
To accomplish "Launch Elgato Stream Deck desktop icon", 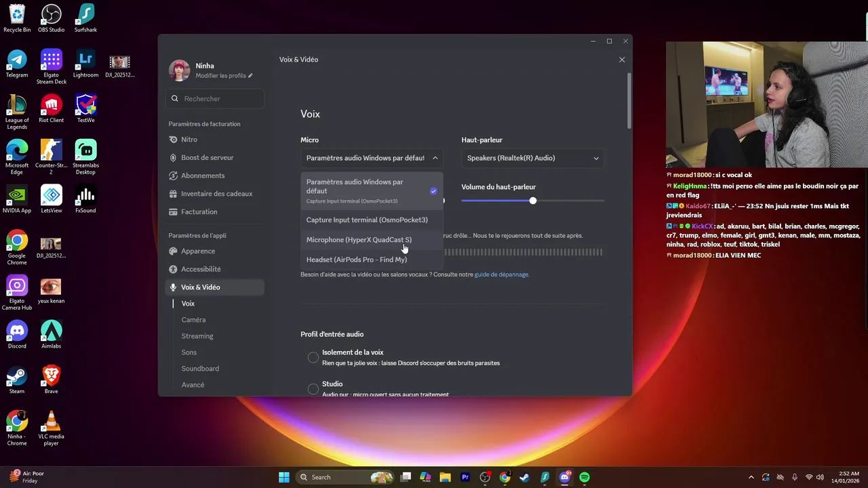I will [x=52, y=66].
